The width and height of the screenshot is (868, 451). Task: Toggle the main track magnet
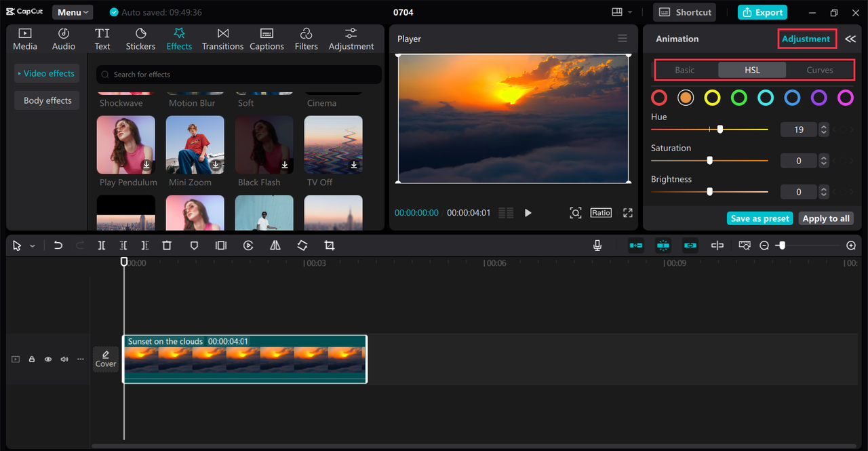(x=636, y=246)
